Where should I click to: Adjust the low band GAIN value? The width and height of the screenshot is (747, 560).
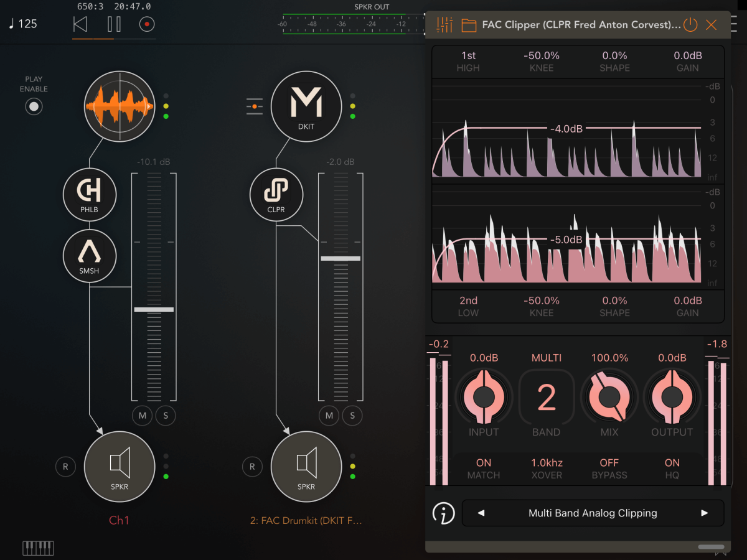click(x=688, y=306)
